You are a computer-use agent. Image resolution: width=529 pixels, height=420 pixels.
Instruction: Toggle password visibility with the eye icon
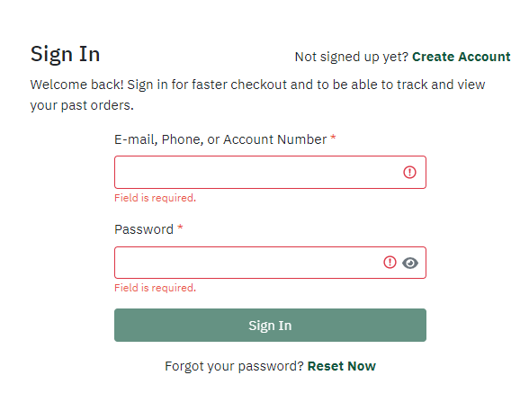[410, 263]
